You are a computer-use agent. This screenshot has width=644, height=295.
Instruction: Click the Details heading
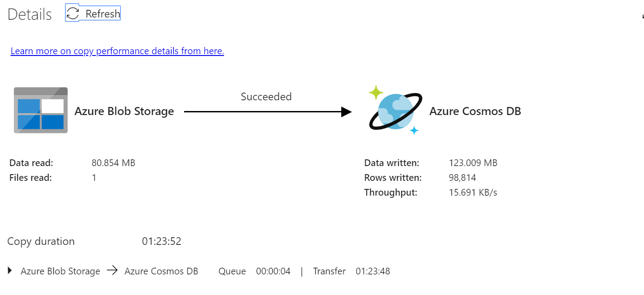[x=29, y=14]
